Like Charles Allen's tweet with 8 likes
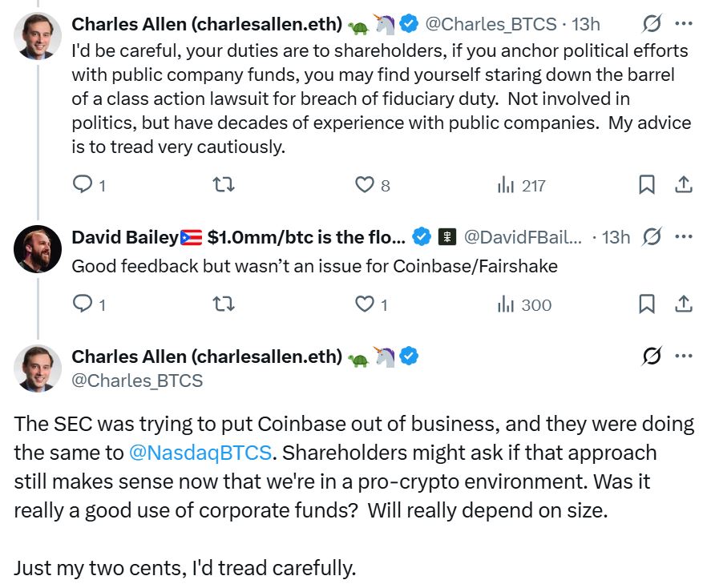 [365, 185]
